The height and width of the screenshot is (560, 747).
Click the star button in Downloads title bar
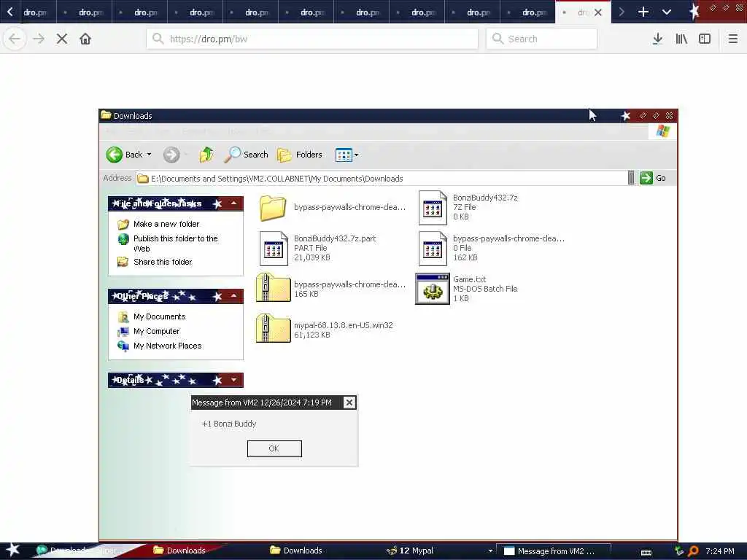(625, 116)
